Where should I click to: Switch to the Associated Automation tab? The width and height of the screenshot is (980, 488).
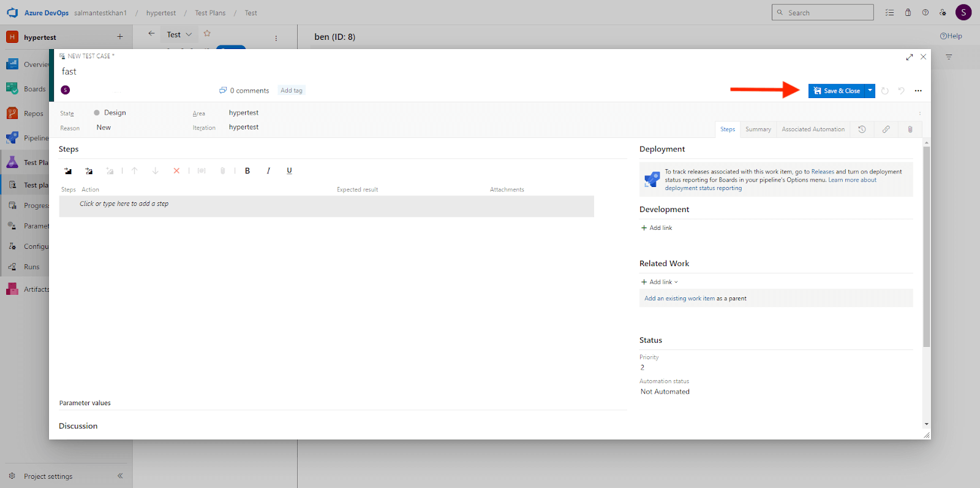tap(813, 129)
